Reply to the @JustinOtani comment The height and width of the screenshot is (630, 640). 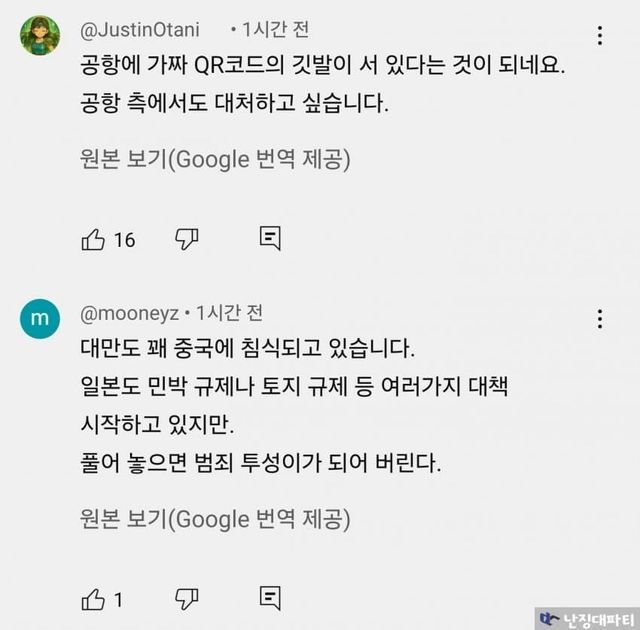[270, 238]
